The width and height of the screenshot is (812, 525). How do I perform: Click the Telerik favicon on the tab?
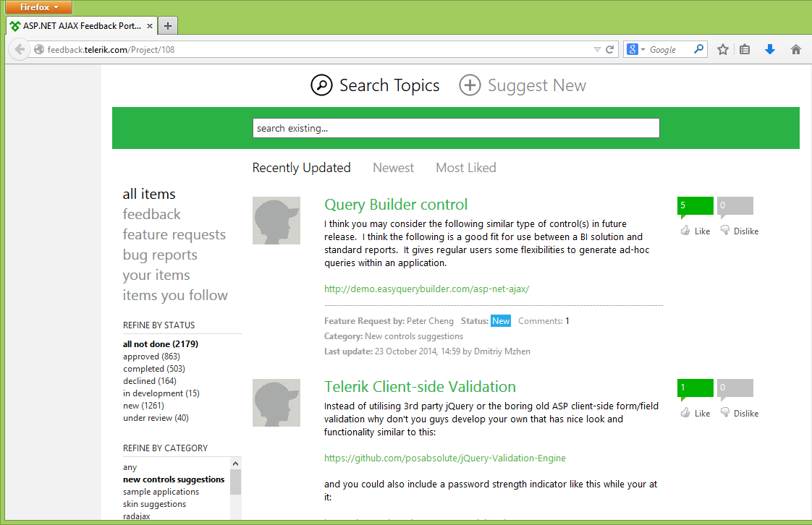[x=15, y=26]
